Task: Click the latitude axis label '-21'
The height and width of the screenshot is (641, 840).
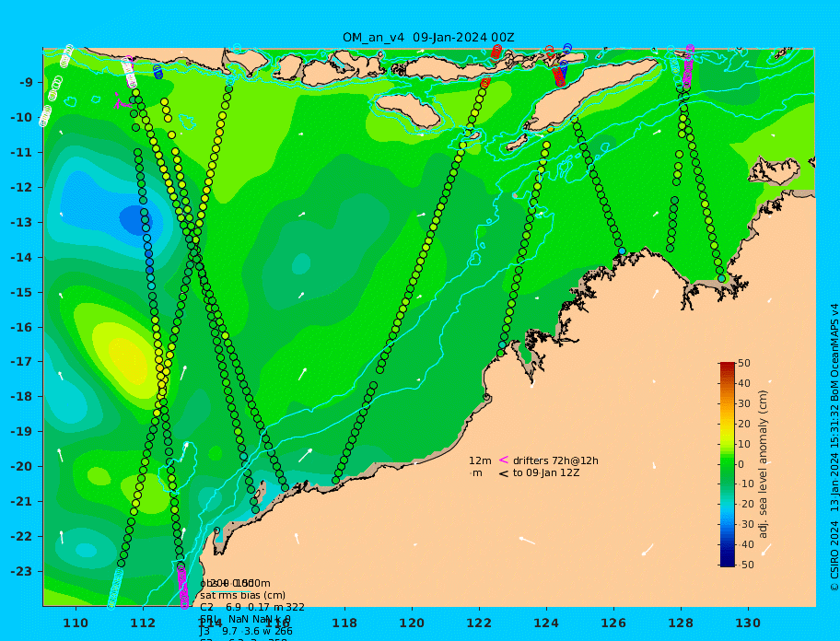Action: pos(21,502)
